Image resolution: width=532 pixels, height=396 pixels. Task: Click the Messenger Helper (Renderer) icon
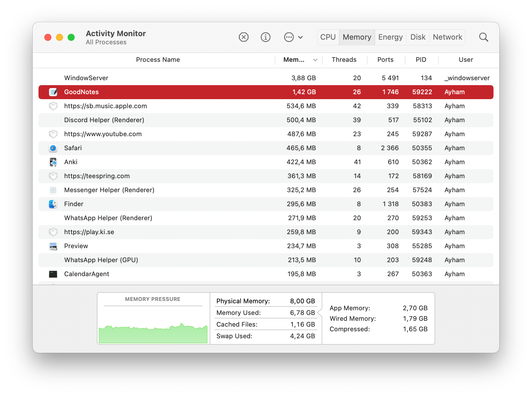point(53,190)
